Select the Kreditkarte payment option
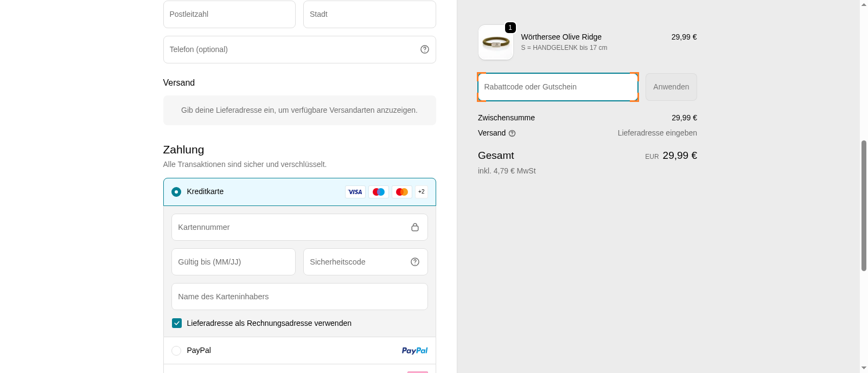868x373 pixels. click(176, 192)
